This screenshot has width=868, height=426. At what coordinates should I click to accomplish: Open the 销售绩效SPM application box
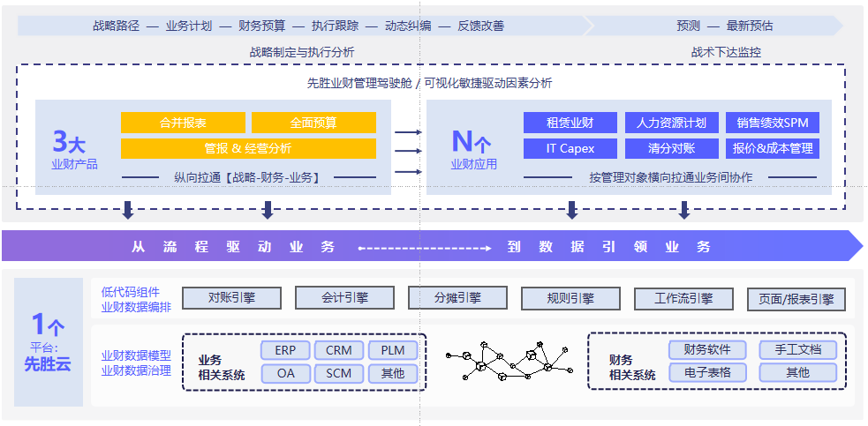[x=773, y=123]
